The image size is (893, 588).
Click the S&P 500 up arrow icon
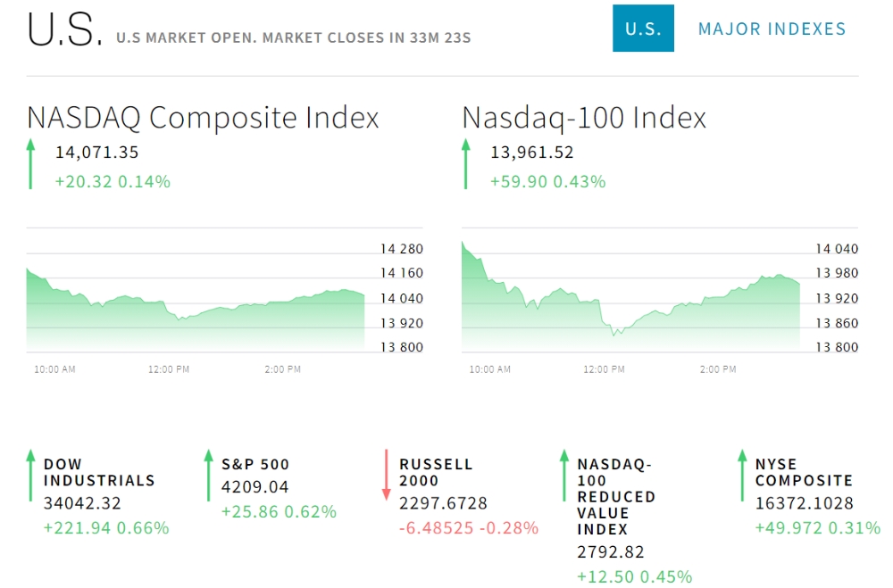[208, 475]
